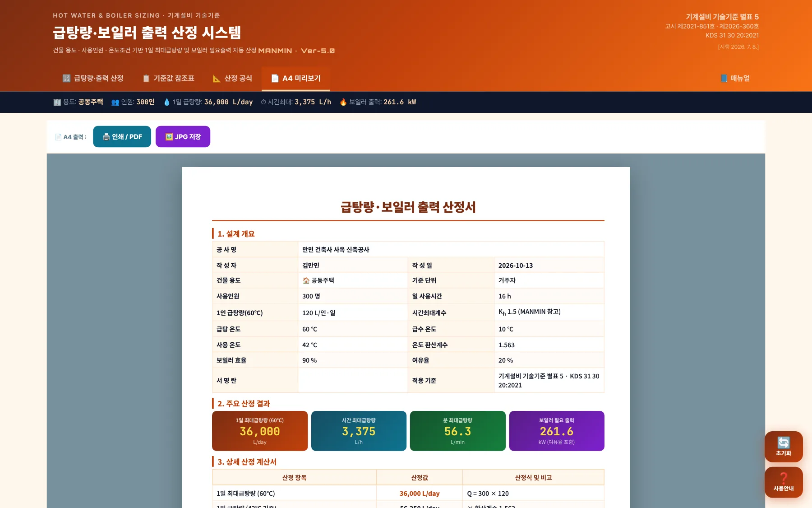Click the JPG 저장 button

[x=183, y=137]
